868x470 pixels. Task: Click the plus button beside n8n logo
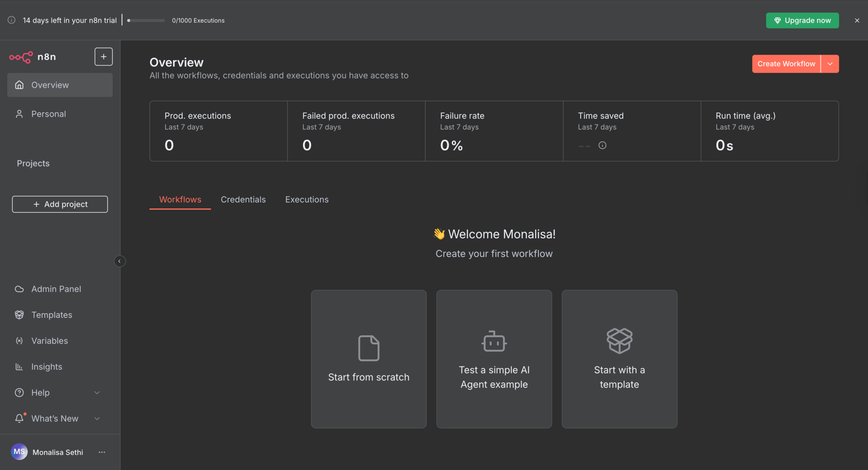pos(104,56)
